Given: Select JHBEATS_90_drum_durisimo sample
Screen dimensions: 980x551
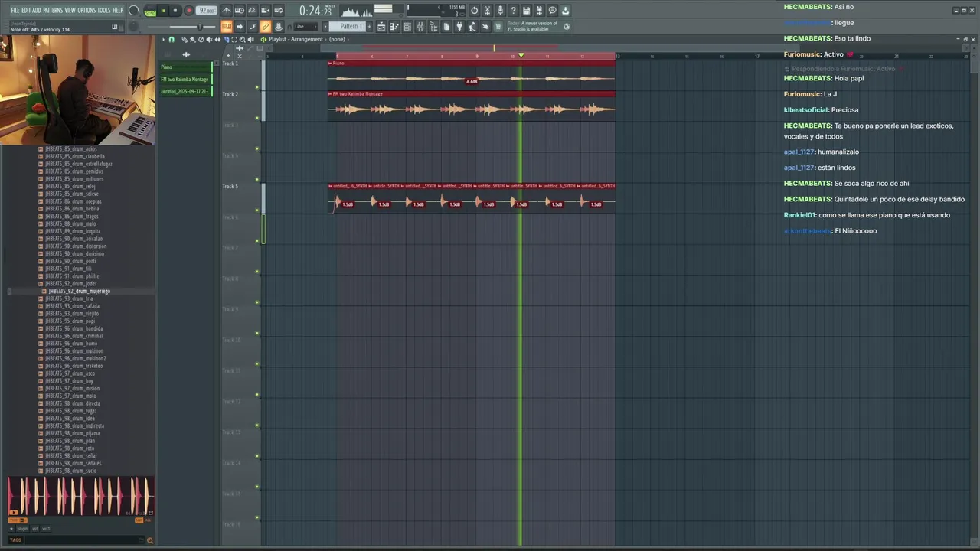Looking at the screenshot, I should [74, 253].
